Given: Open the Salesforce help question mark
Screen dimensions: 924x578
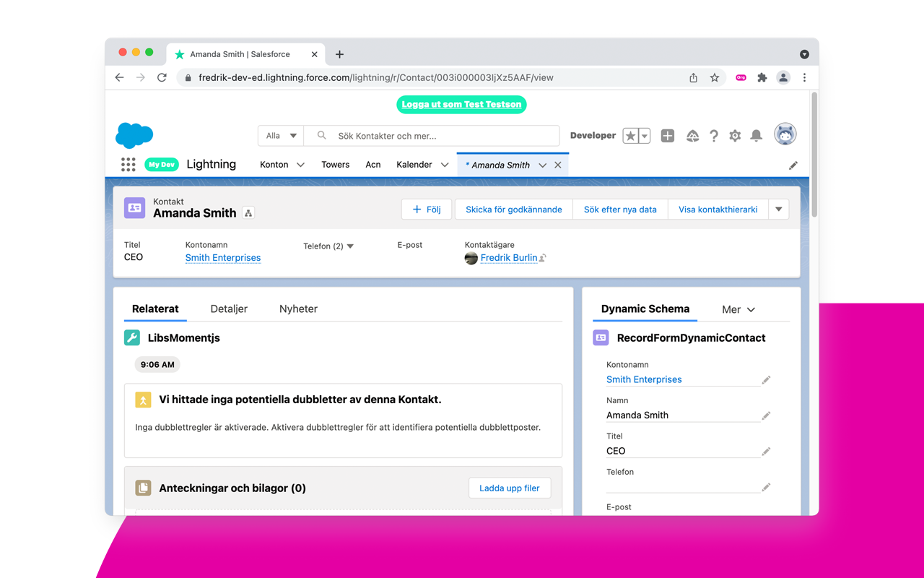Looking at the screenshot, I should (714, 136).
